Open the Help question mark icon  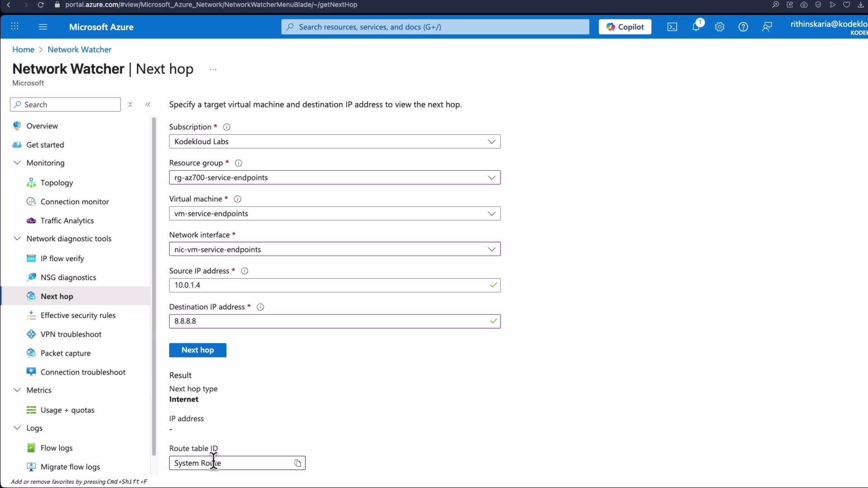click(x=743, y=27)
